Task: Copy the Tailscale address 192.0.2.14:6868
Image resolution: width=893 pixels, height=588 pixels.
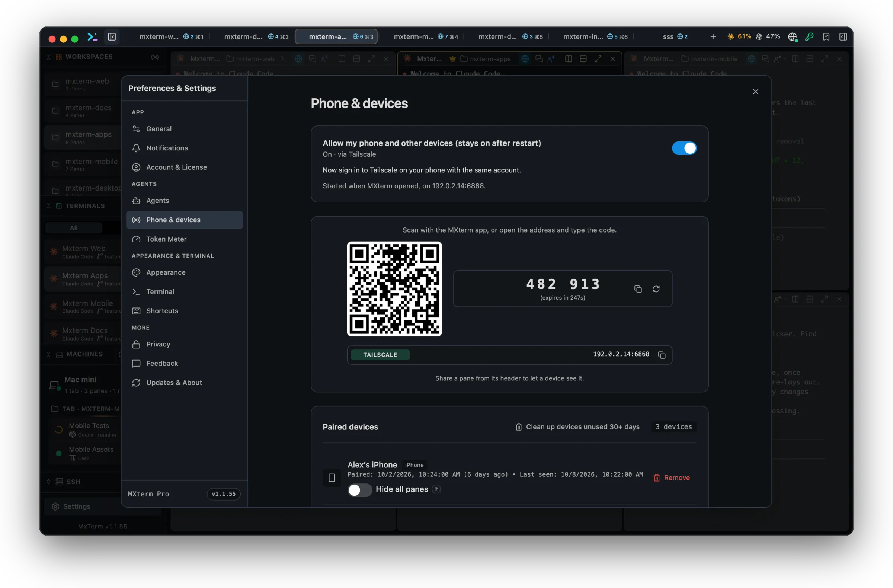Action: (x=662, y=355)
